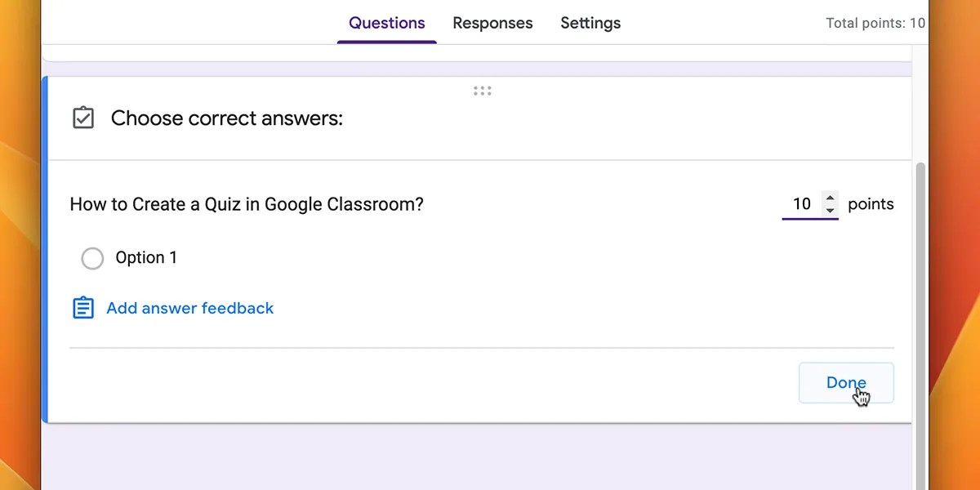Click the answer key checkbox icon beside Choose correct answers

pyautogui.click(x=82, y=118)
